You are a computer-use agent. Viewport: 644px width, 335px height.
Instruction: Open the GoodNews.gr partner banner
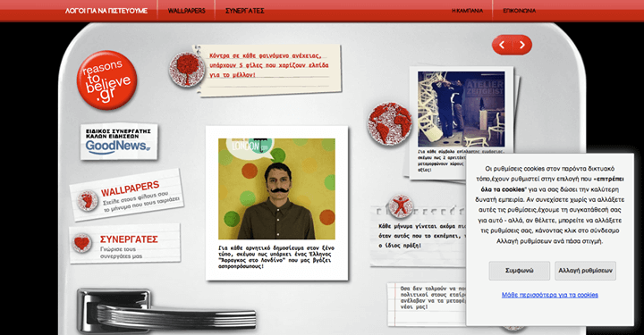pyautogui.click(x=119, y=142)
